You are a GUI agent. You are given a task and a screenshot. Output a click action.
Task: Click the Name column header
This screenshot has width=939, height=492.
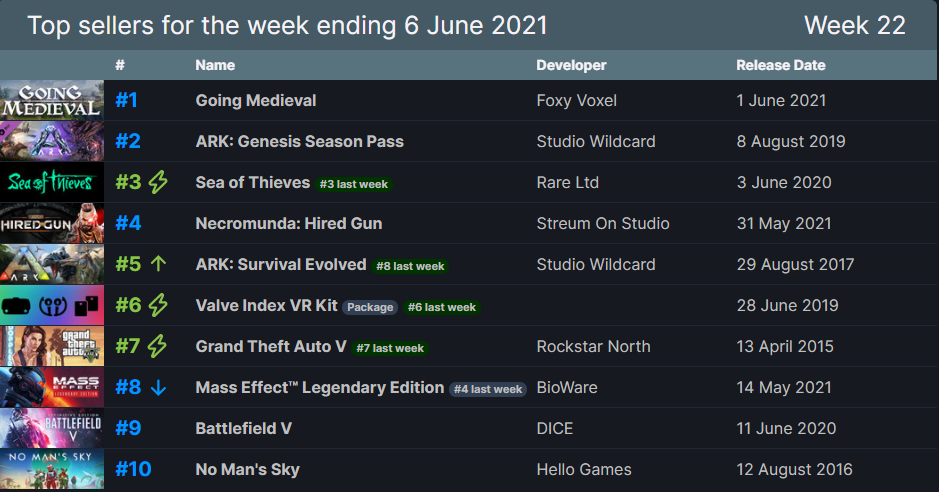coord(215,65)
